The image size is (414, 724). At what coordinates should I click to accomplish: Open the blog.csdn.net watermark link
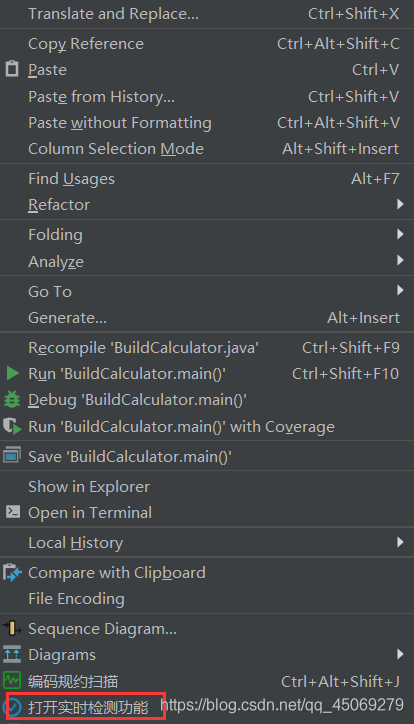point(282,705)
